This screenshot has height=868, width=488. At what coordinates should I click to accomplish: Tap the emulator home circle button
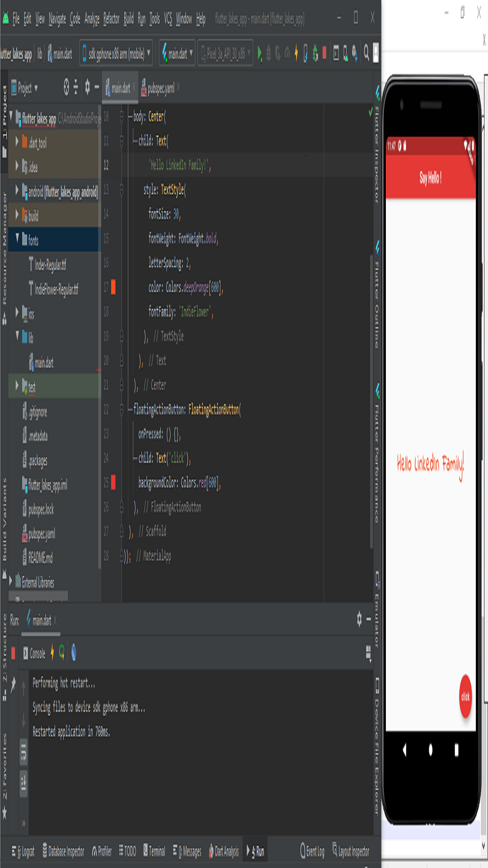click(x=430, y=750)
